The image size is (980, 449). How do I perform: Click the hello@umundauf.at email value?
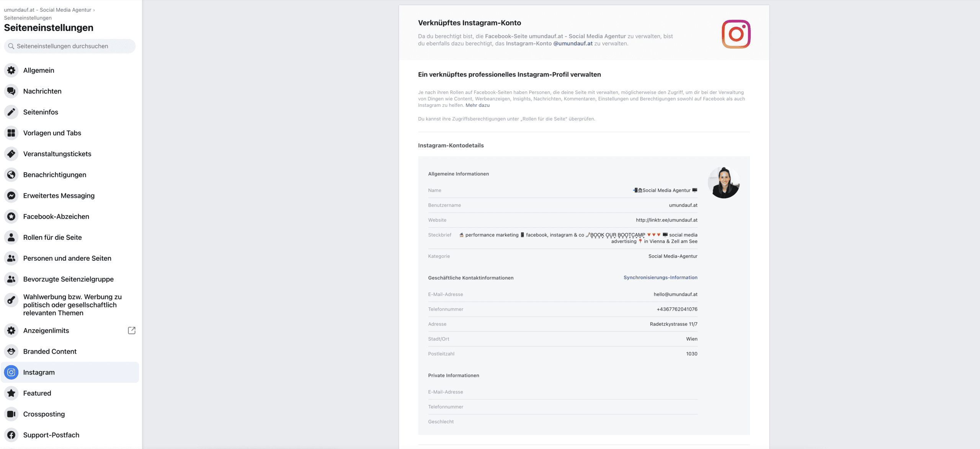[675, 294]
